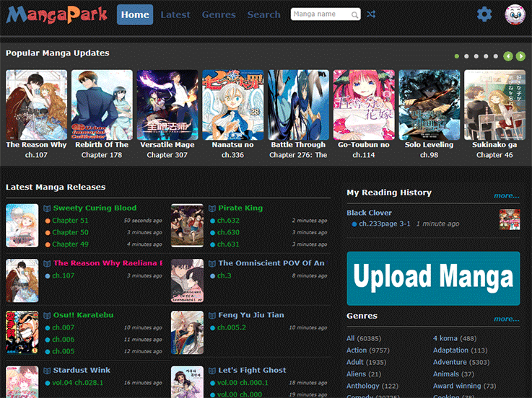
Task: Open the user profile avatar
Action: click(x=515, y=14)
